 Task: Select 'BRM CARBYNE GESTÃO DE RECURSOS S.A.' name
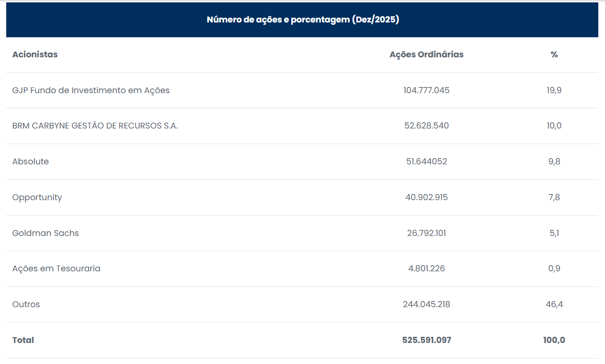(x=95, y=126)
